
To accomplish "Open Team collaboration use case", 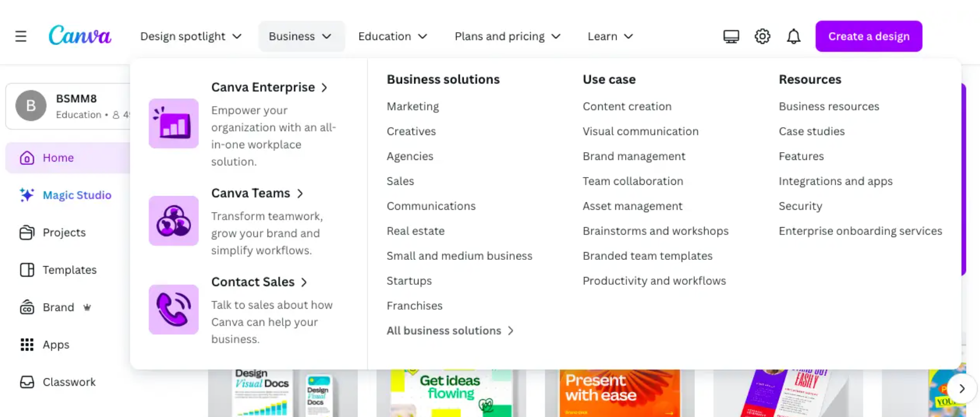I will pos(633,182).
